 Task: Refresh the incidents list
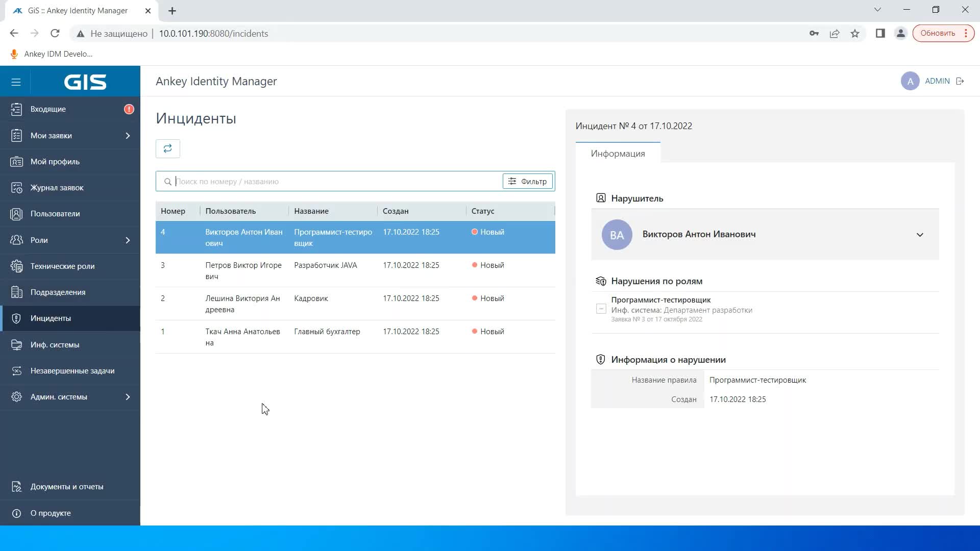167,148
